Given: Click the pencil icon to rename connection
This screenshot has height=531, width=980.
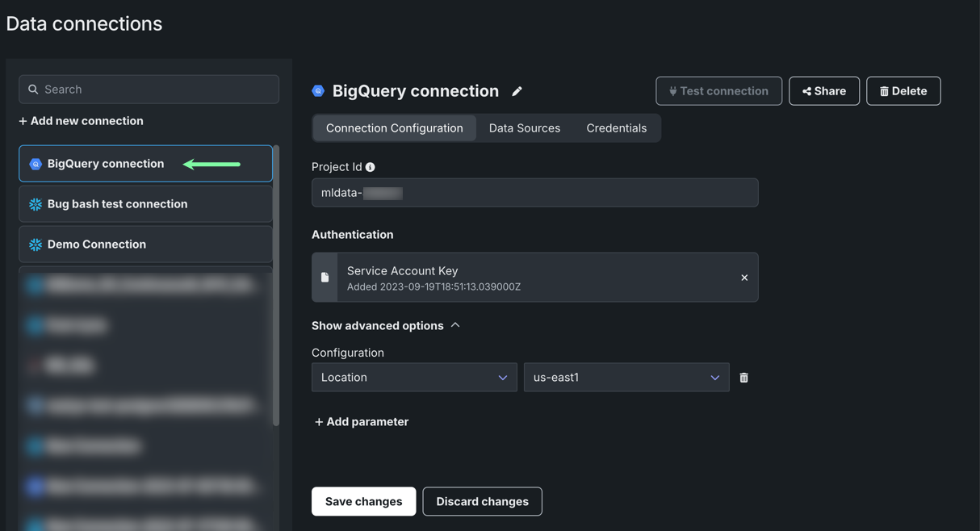Looking at the screenshot, I should (517, 91).
